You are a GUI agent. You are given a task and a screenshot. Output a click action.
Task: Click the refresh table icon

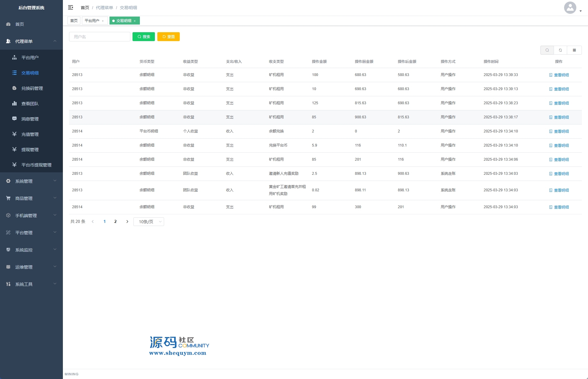pyautogui.click(x=560, y=50)
